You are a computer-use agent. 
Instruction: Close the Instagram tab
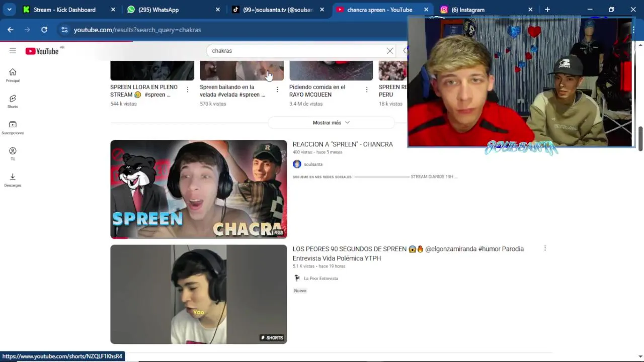[x=530, y=10]
